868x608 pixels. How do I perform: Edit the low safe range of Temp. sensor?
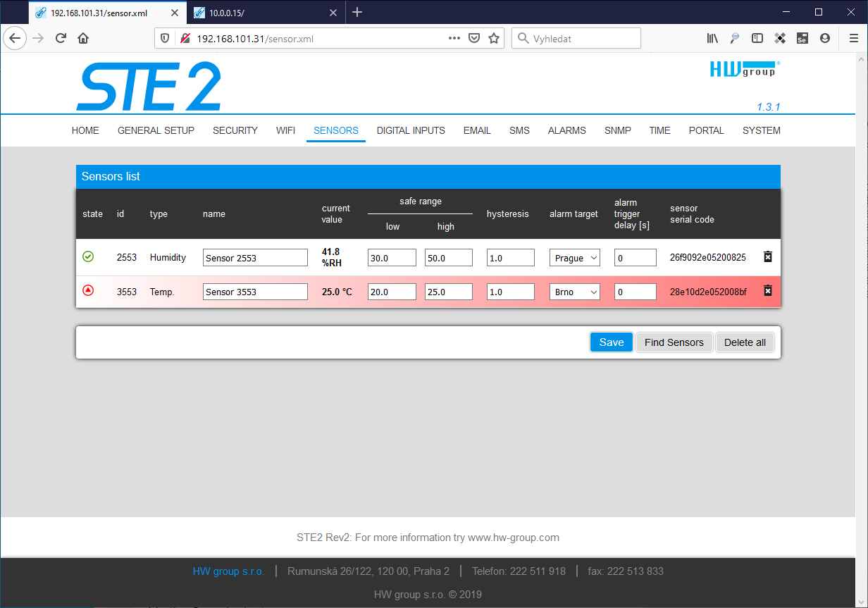click(392, 292)
